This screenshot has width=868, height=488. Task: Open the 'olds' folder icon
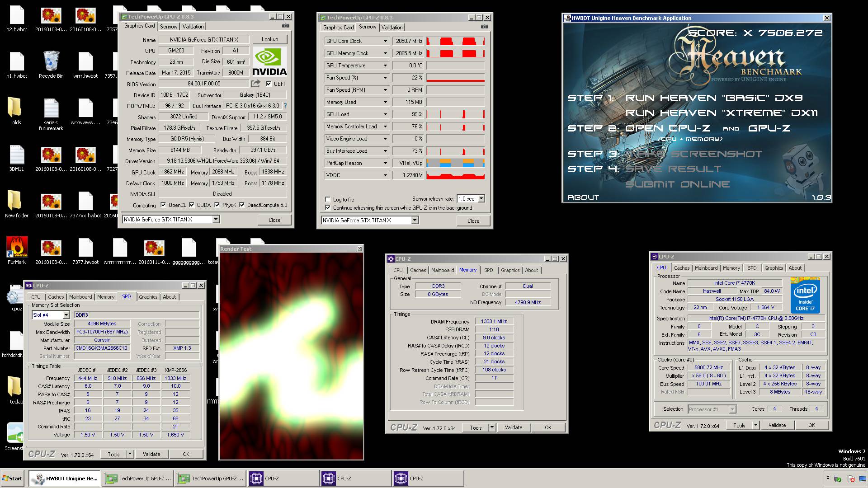point(17,111)
